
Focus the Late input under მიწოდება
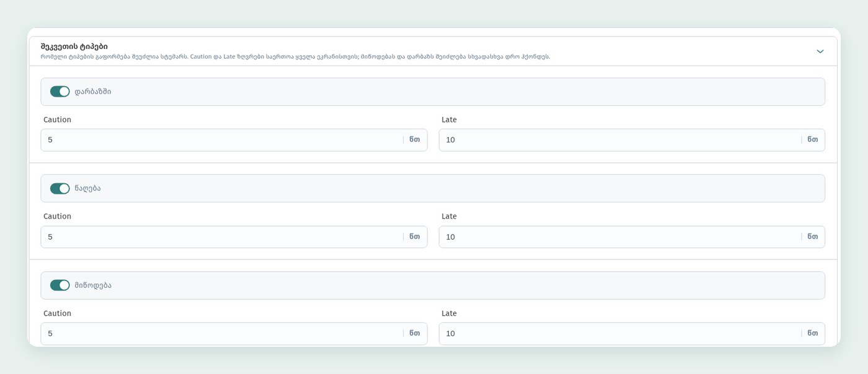pyautogui.click(x=632, y=334)
